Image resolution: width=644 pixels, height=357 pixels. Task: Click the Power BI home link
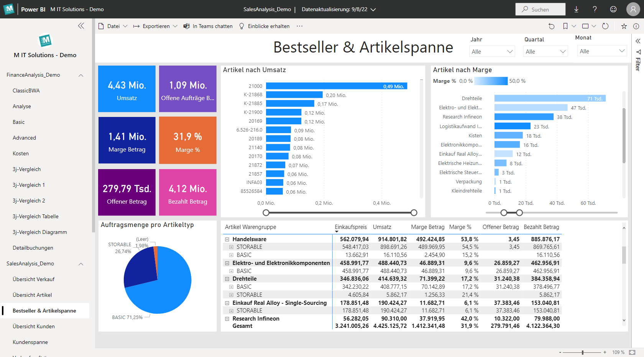tap(33, 9)
